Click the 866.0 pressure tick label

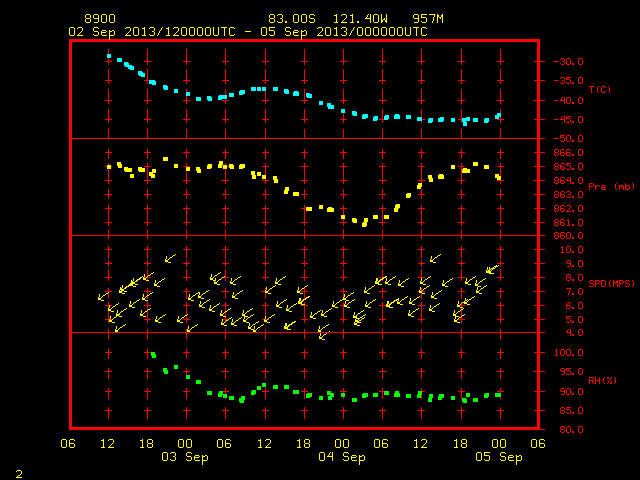(568, 153)
